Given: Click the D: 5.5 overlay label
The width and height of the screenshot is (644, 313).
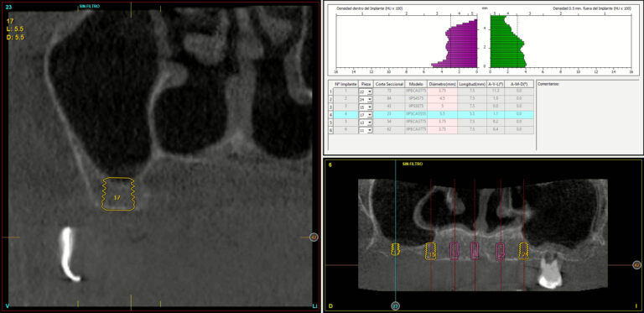Looking at the screenshot, I should [16, 37].
